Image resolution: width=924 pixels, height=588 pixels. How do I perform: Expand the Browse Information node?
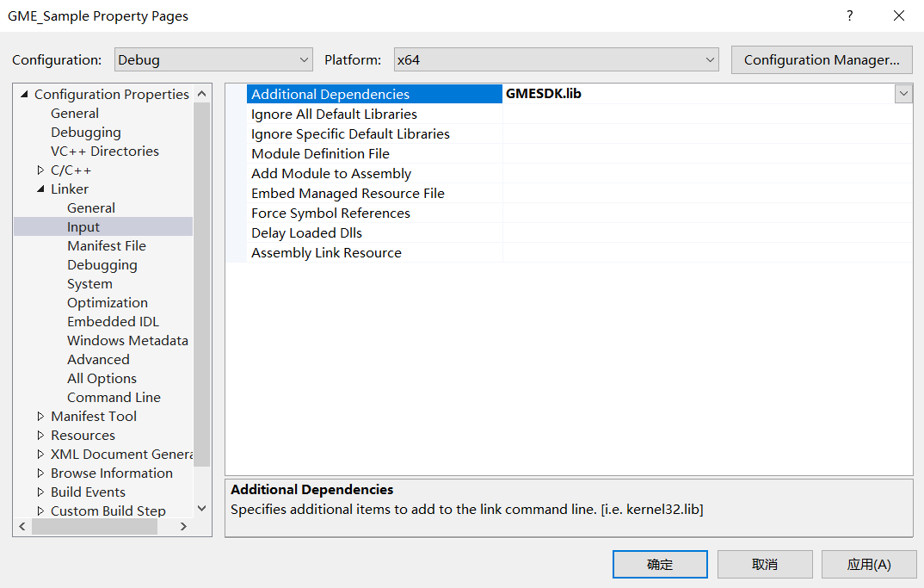(40, 473)
